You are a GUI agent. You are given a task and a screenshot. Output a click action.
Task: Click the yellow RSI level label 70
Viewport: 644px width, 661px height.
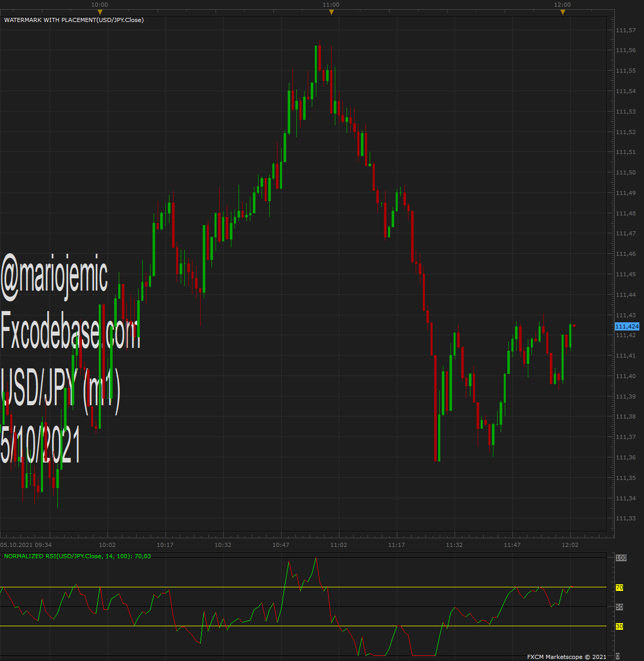(x=619, y=588)
